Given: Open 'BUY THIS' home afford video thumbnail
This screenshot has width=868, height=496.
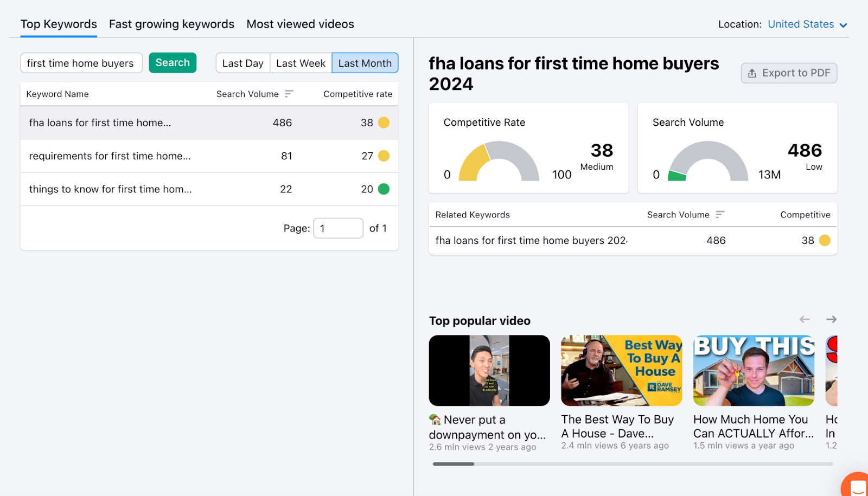Looking at the screenshot, I should point(754,370).
